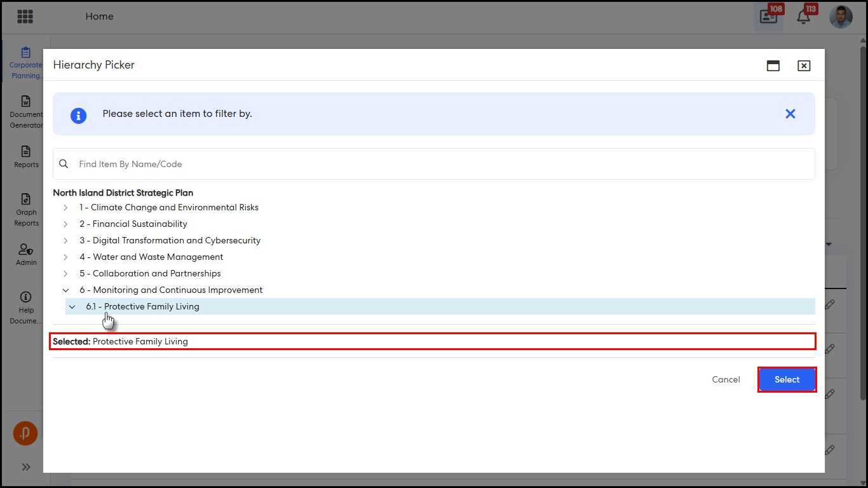Expand the 2 - Financial Sustainability node
Image resolution: width=868 pixels, height=488 pixels.
pos(65,224)
